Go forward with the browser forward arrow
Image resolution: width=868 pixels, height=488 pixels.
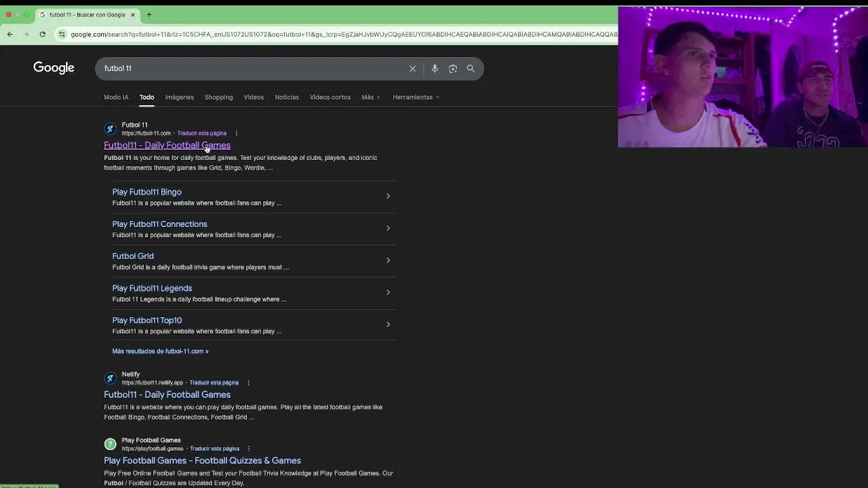(x=26, y=34)
